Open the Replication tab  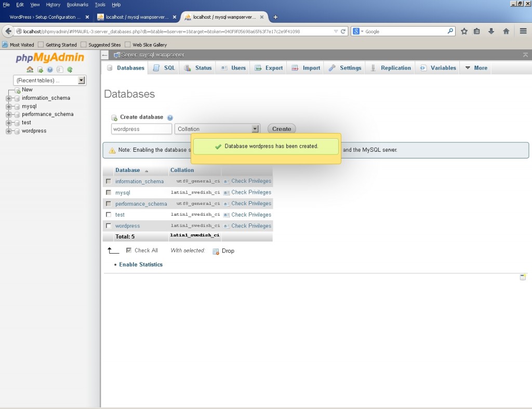point(391,68)
